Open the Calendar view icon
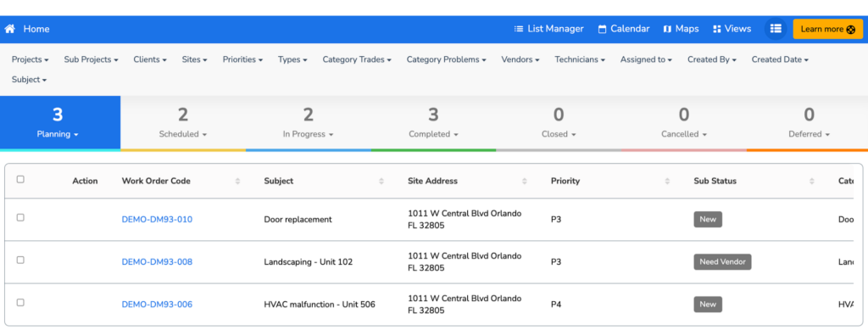This screenshot has height=336, width=868. (603, 29)
